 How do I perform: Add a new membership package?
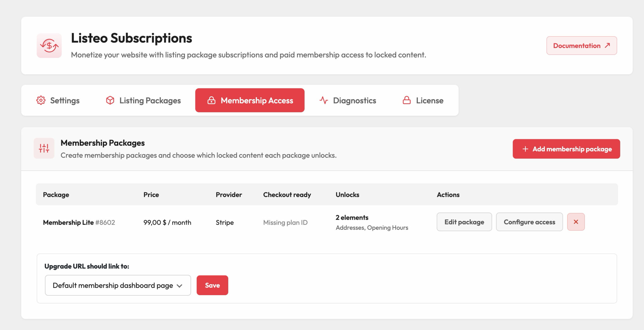[x=566, y=149]
